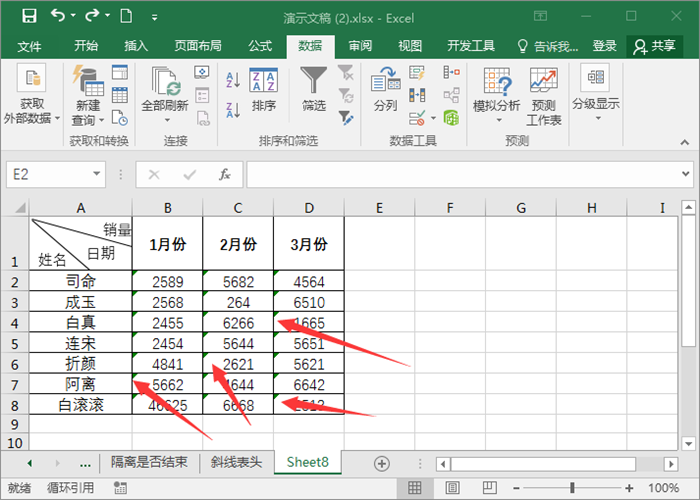Switch to the 插入 ribbon tab
Viewport: 700px width, 500px height.
tap(136, 46)
